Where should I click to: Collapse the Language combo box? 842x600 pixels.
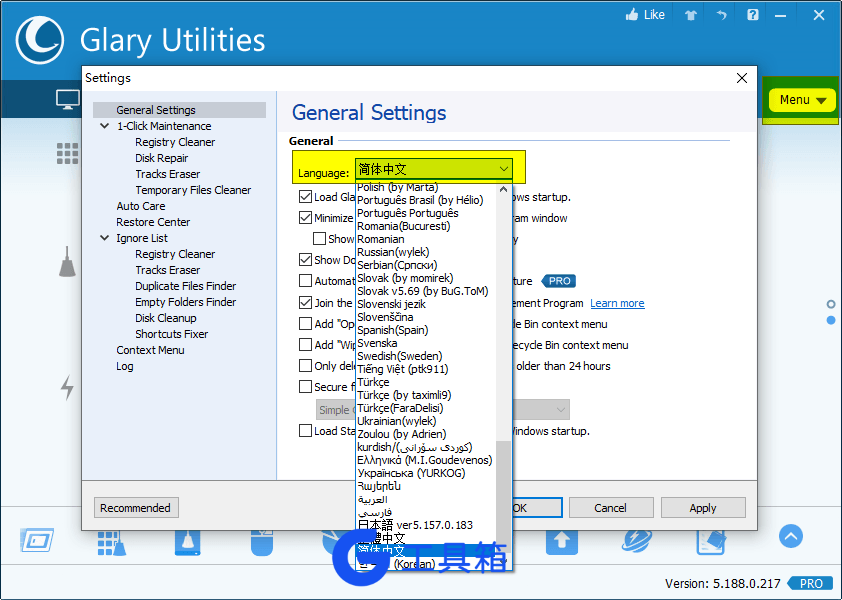click(434, 169)
